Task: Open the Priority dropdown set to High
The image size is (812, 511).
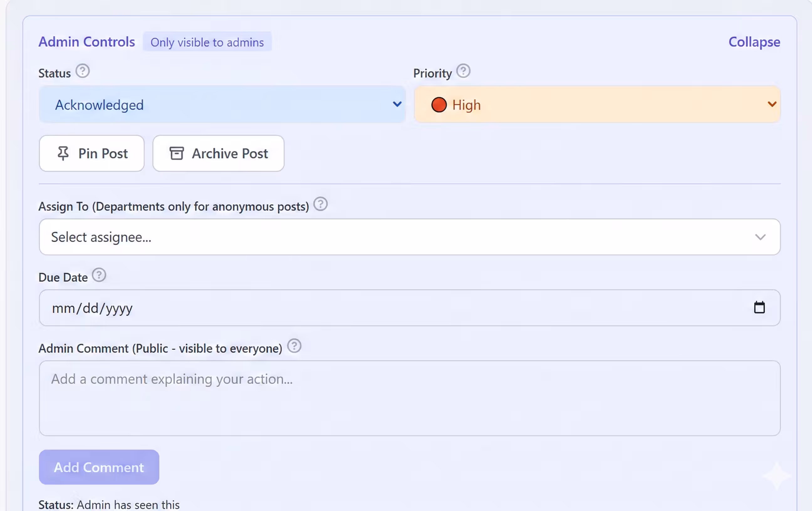Action: click(x=597, y=105)
